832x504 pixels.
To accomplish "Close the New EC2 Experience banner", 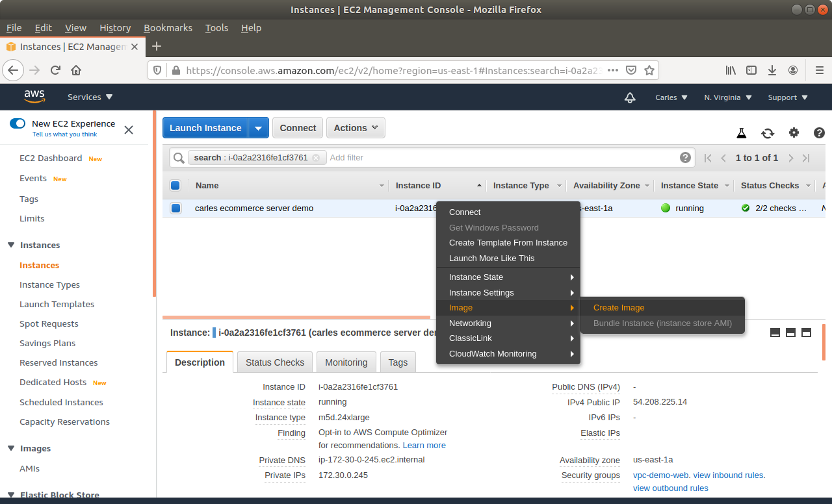I will tap(129, 130).
